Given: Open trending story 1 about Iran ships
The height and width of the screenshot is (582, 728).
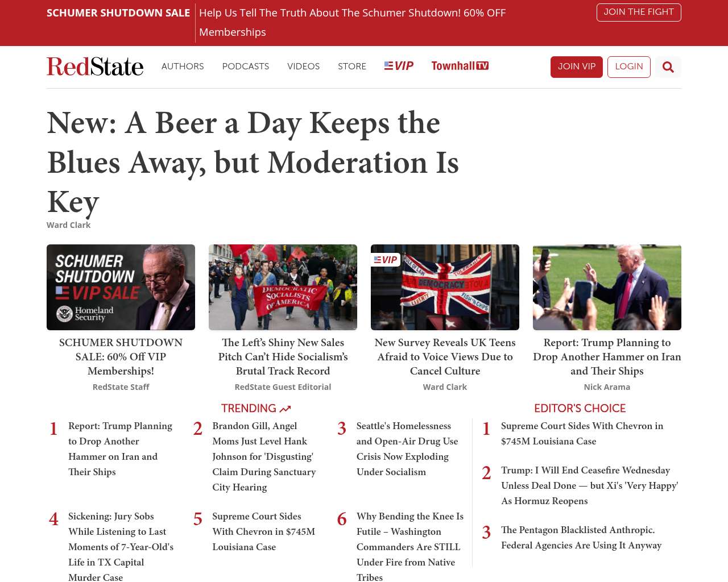Looking at the screenshot, I should point(121,449).
